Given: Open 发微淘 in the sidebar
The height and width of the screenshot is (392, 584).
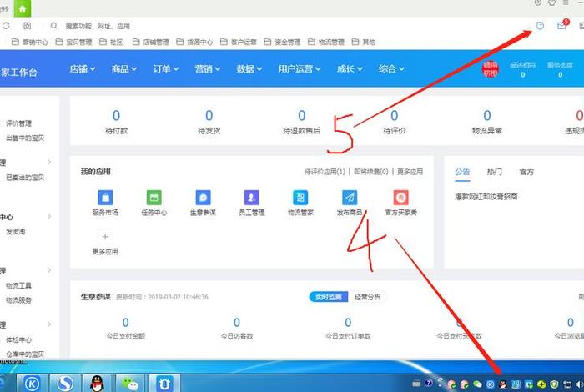Looking at the screenshot, I should pos(15,231).
